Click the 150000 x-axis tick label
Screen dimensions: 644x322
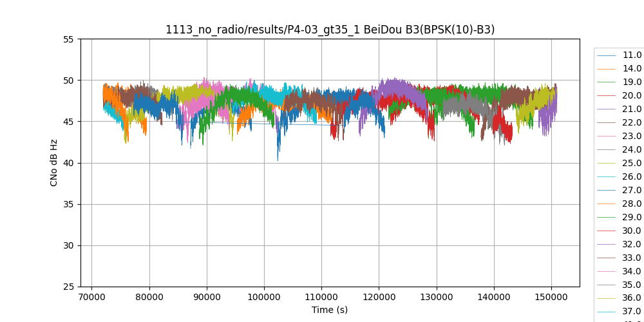pos(551,298)
